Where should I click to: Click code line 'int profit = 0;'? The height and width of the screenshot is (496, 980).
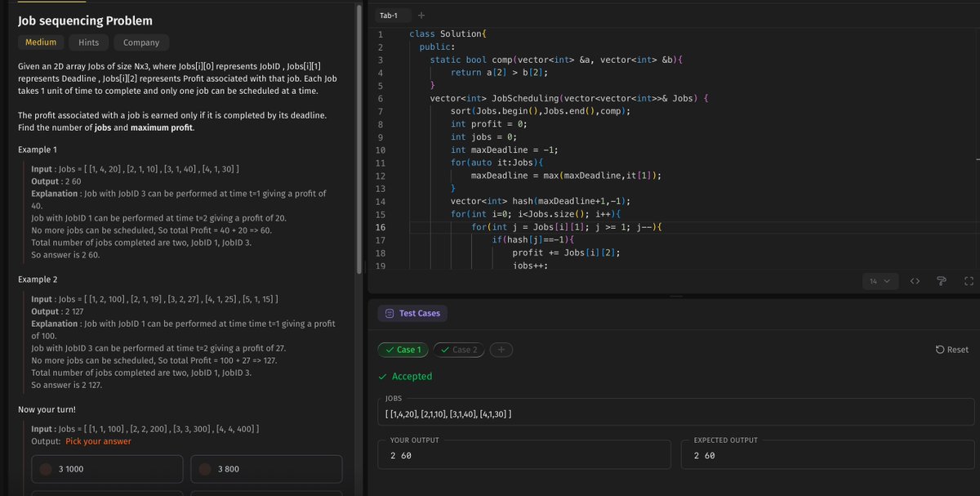tap(488, 124)
